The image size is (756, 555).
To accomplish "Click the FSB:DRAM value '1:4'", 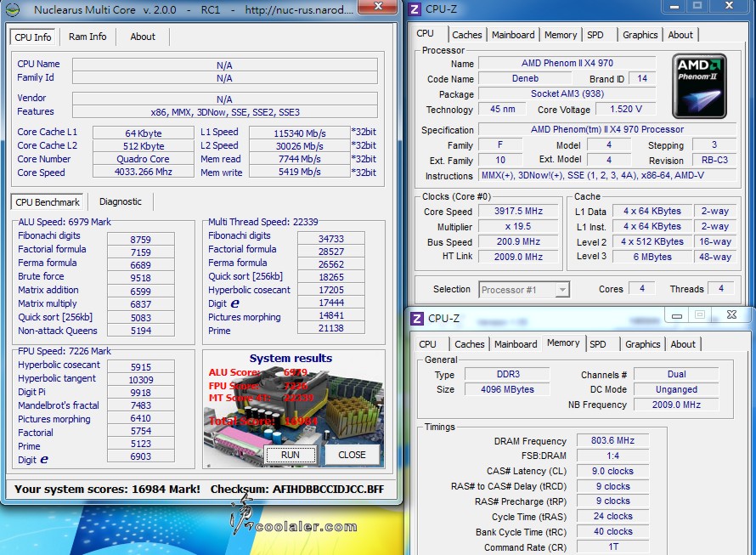I will [612, 456].
